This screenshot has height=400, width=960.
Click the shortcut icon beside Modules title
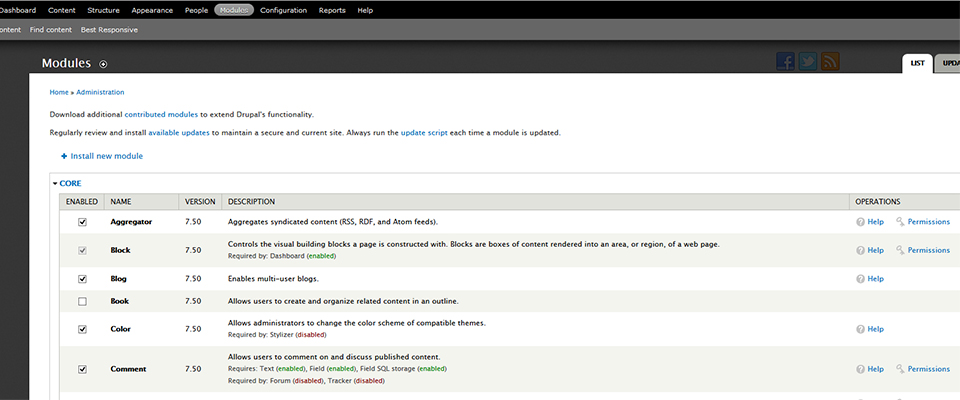click(103, 64)
